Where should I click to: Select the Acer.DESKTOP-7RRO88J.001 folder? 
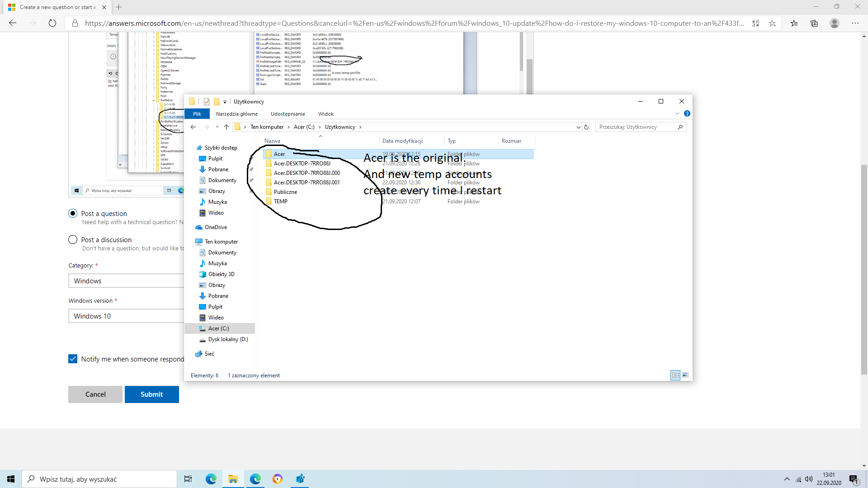click(307, 183)
